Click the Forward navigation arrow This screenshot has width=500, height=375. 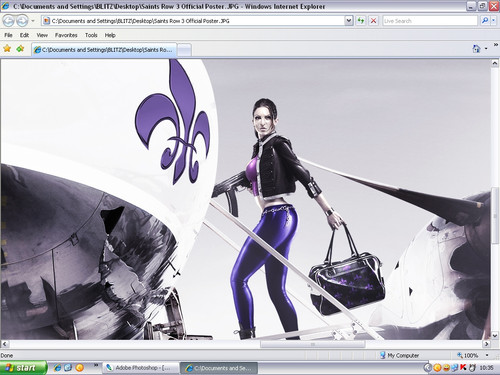pos(22,21)
